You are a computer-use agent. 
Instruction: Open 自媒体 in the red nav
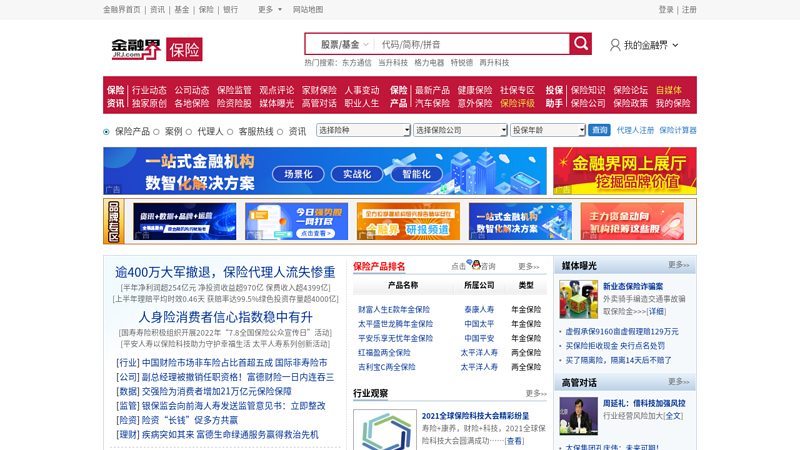[669, 90]
